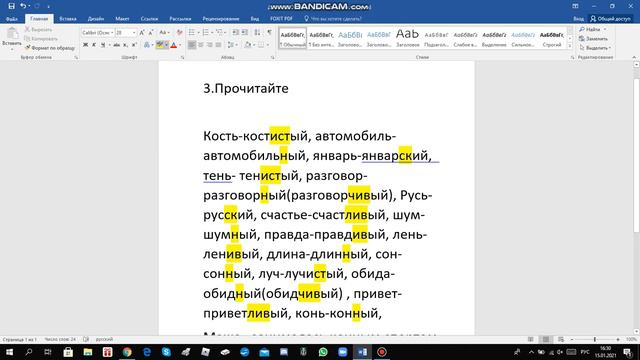Select the Без интервала style
640x360 pixels.
321,38
